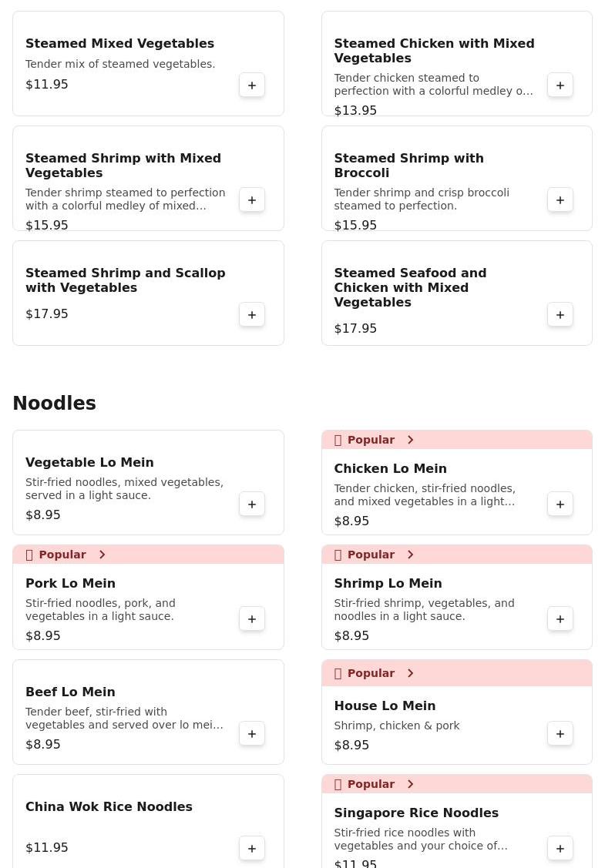Add Steamed Mixed Vegetables to cart

tap(252, 85)
